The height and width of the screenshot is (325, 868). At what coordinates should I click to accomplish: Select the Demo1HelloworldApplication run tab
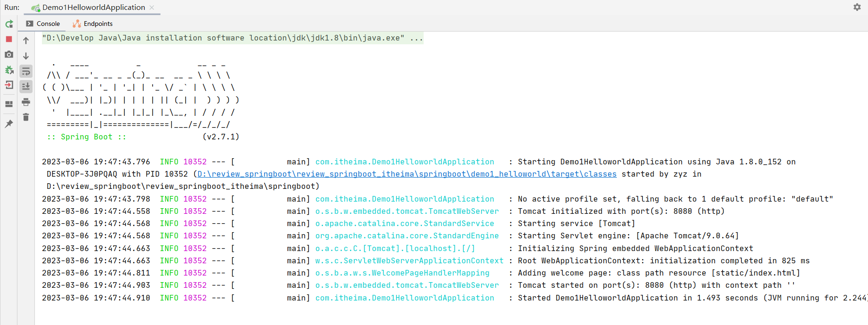click(x=93, y=8)
